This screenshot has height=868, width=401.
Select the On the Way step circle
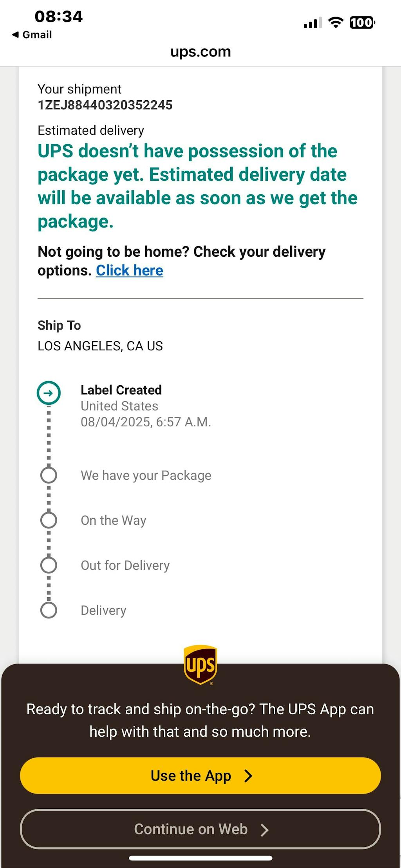point(49,520)
